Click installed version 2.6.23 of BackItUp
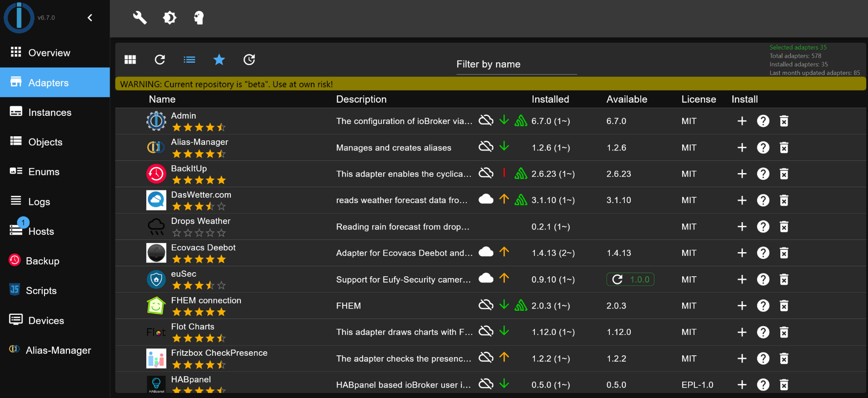The height and width of the screenshot is (398, 868). (x=553, y=174)
